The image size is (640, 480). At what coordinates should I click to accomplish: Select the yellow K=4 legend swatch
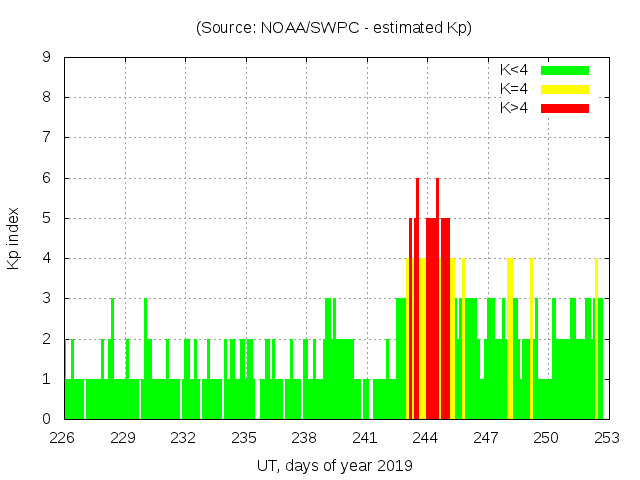(565, 89)
